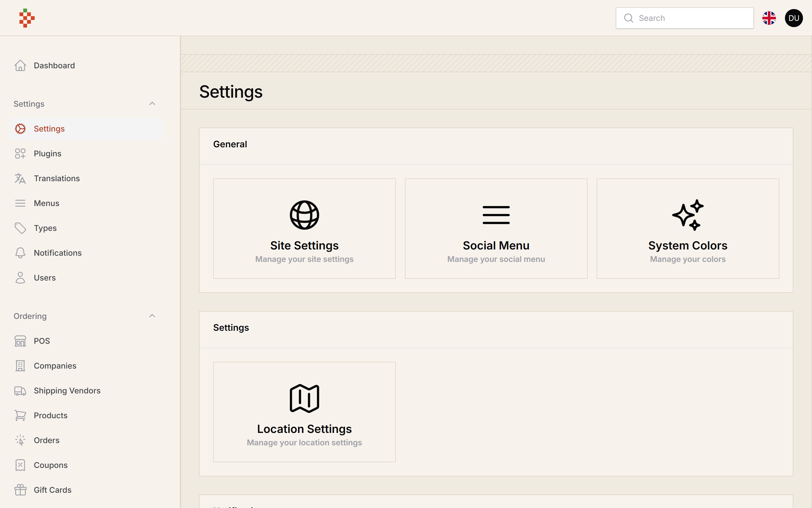Click the red checkered app logo
This screenshot has height=508, width=812.
tap(27, 18)
